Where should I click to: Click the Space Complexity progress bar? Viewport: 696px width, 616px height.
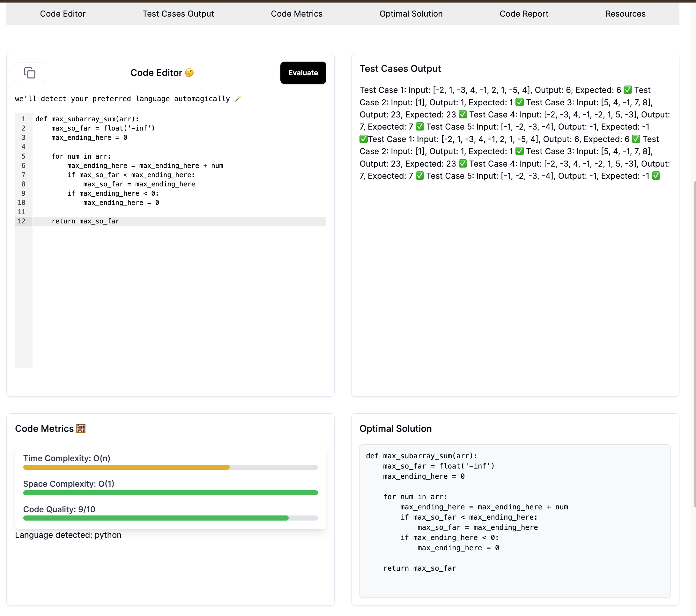click(171, 493)
